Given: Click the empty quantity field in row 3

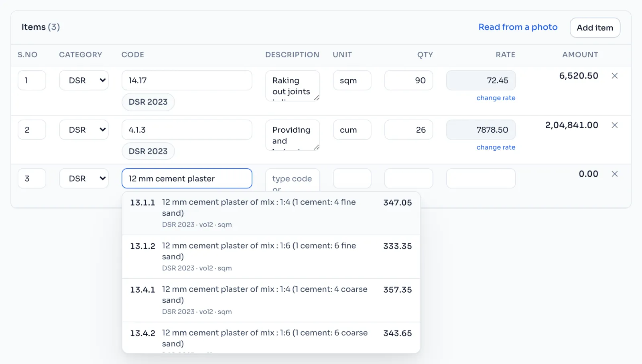Looking at the screenshot, I should tap(408, 178).
